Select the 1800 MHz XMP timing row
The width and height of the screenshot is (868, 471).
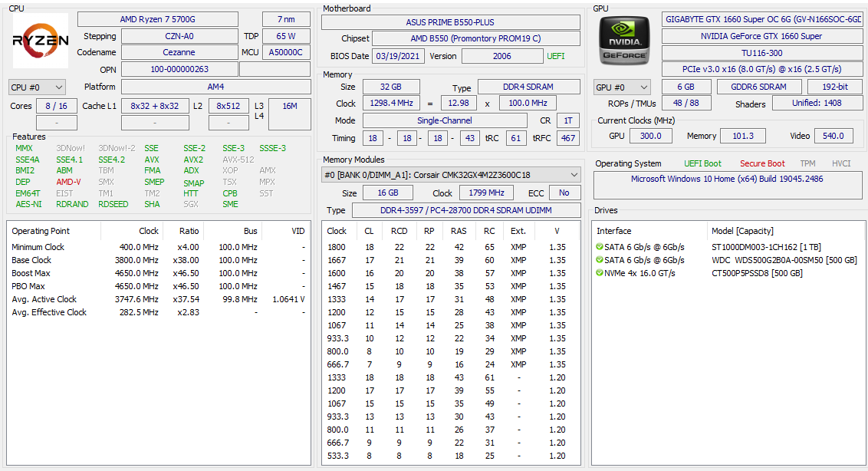point(451,247)
